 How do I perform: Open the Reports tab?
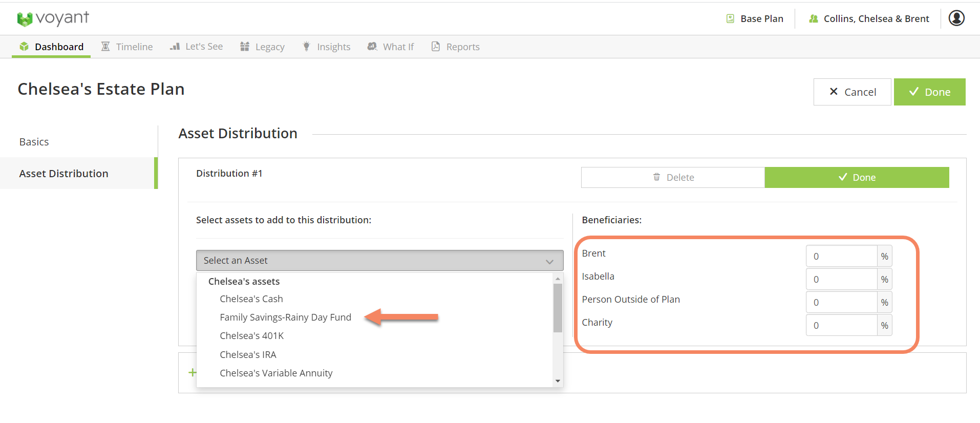(x=456, y=47)
